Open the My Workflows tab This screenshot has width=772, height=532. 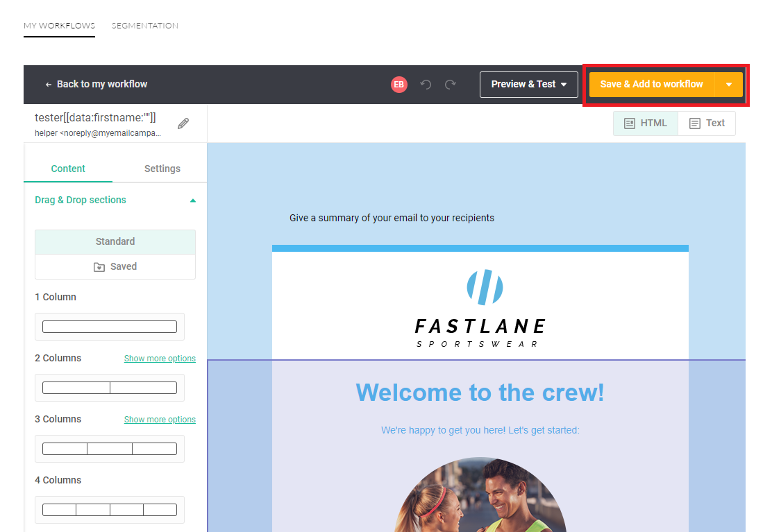(x=59, y=26)
